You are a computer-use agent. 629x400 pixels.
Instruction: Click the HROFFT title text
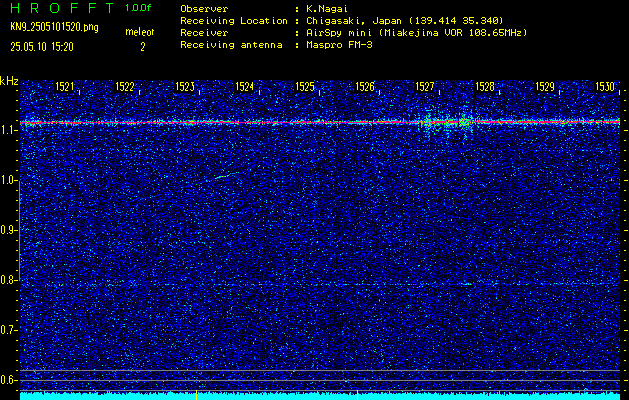(62, 8)
